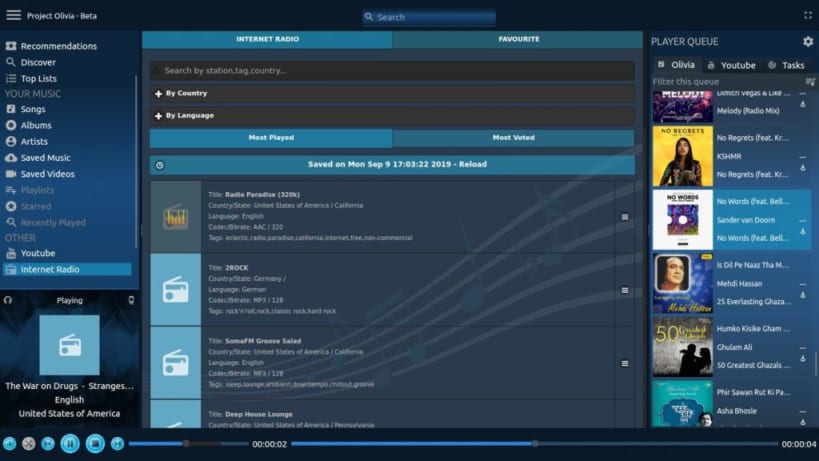Screen dimensions: 819x461
Task: Skip to the next track
Action: [x=117, y=444]
